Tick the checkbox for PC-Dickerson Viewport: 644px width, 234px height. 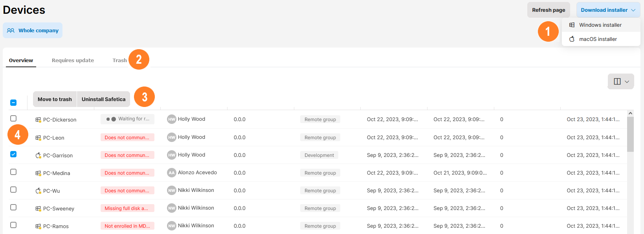click(13, 118)
